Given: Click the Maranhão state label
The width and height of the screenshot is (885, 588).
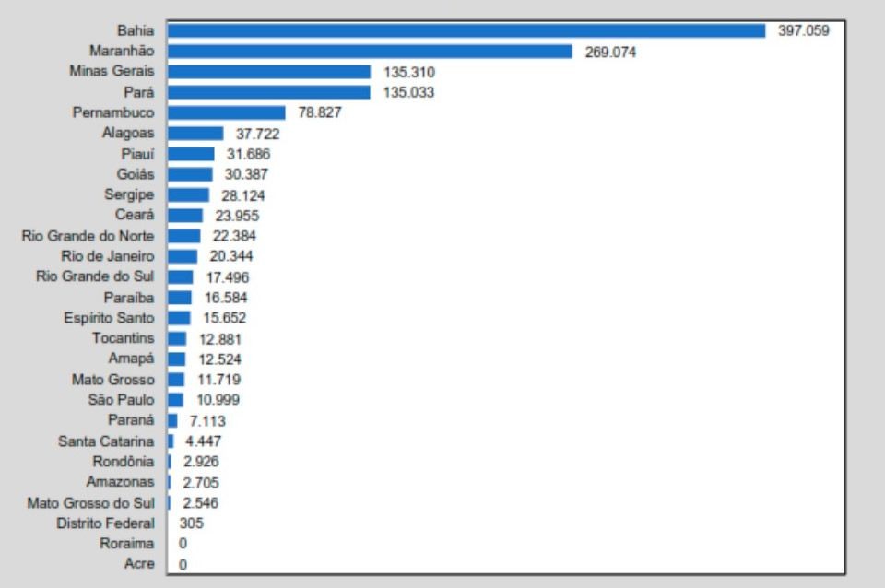Looking at the screenshot, I should coord(122,52).
